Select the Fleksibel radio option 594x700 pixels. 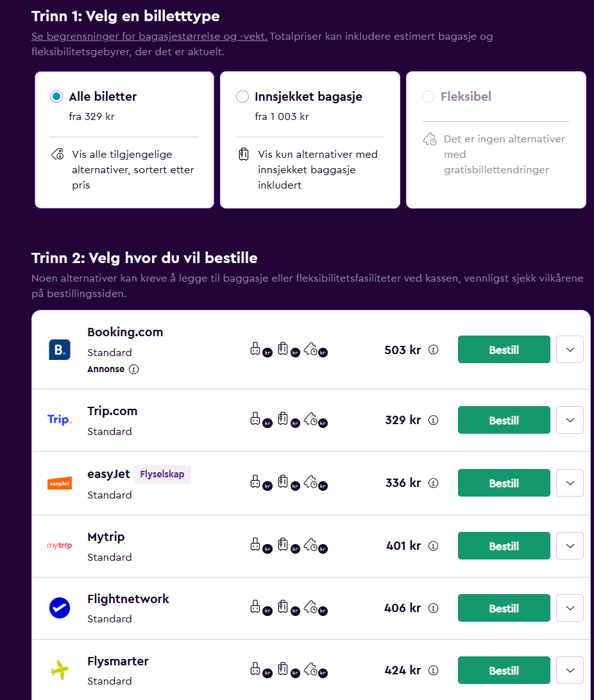click(x=428, y=97)
